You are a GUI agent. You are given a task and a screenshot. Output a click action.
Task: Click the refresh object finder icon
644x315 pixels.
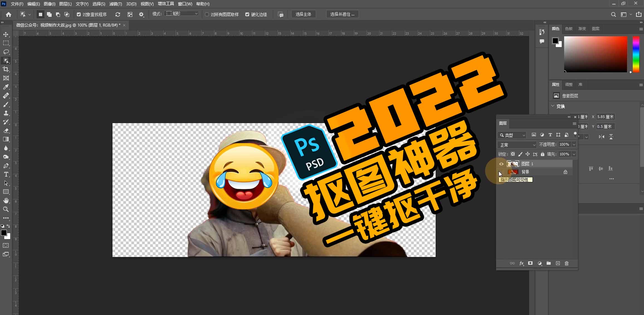coord(118,14)
